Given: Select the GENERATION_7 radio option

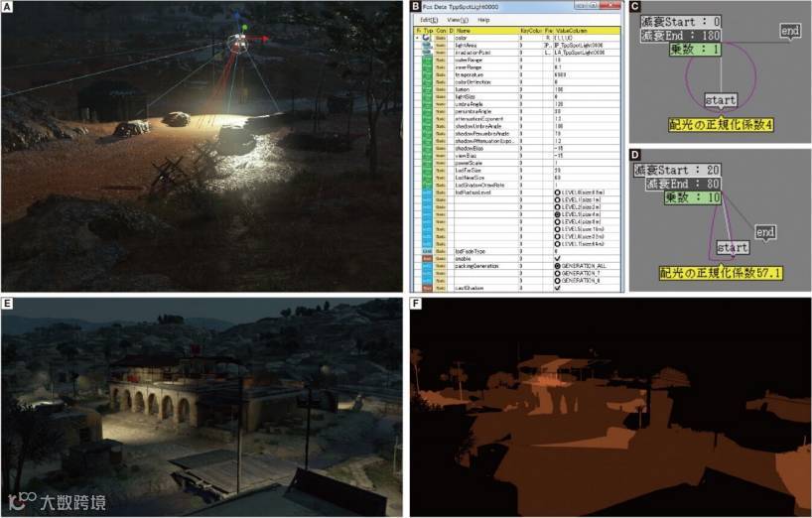Looking at the screenshot, I should (x=557, y=273).
